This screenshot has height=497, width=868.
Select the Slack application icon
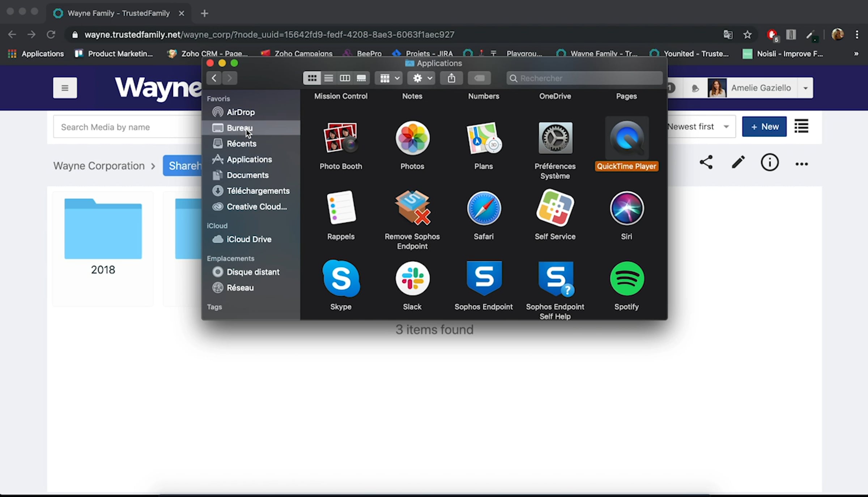click(412, 279)
